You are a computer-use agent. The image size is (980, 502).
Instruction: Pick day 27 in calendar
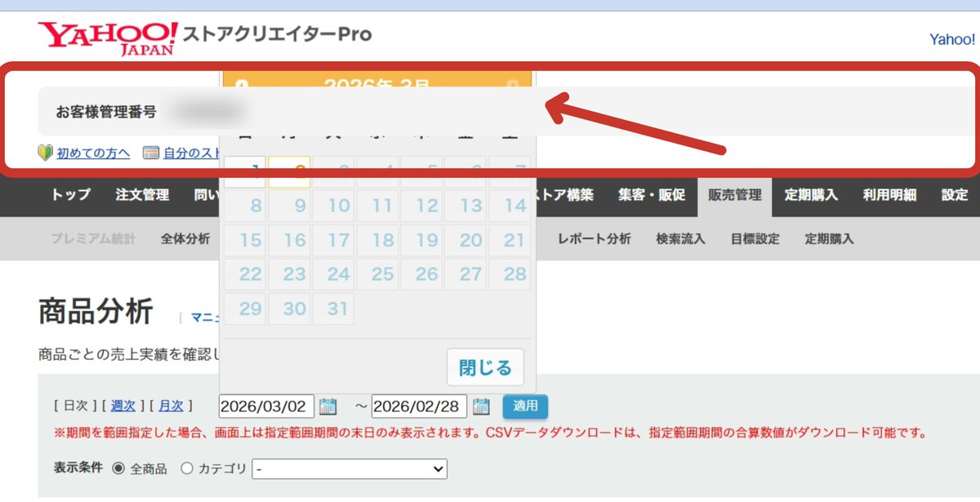click(465, 274)
